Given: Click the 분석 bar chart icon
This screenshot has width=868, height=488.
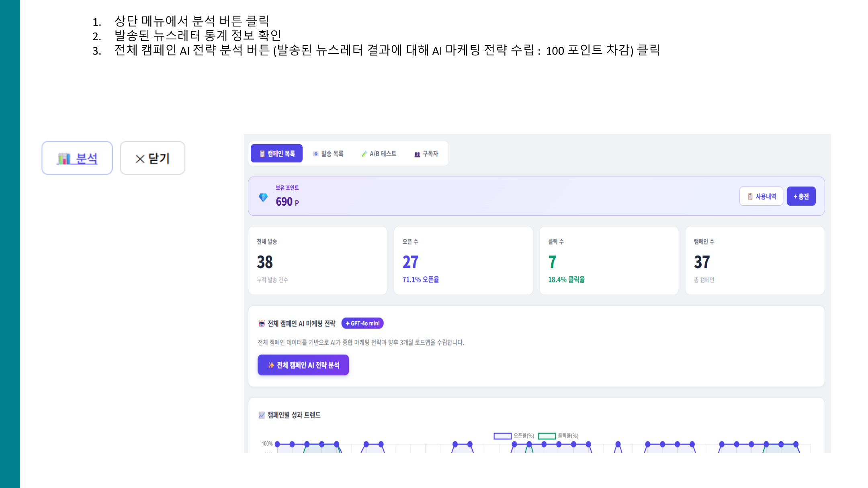Looking at the screenshot, I should tap(63, 159).
